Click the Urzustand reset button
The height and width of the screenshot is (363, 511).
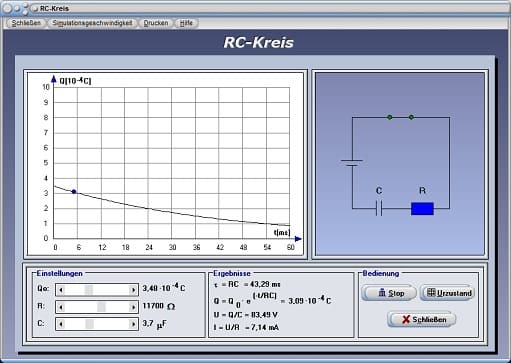click(447, 293)
